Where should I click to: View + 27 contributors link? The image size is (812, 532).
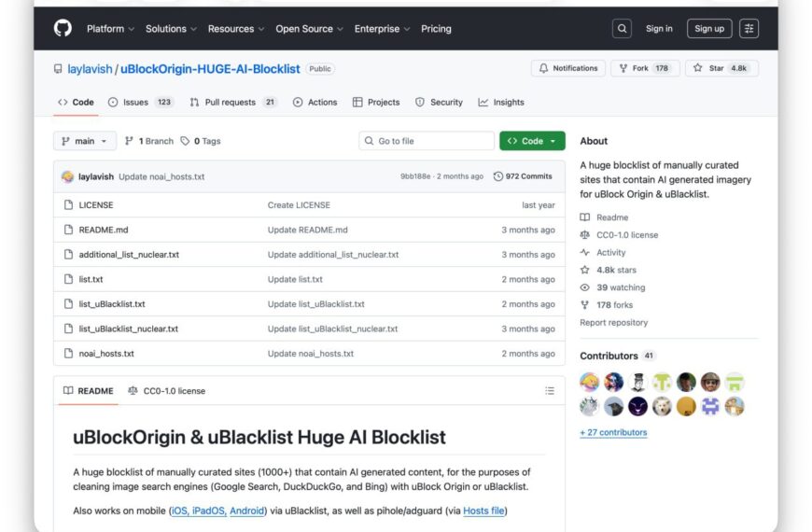[613, 432]
